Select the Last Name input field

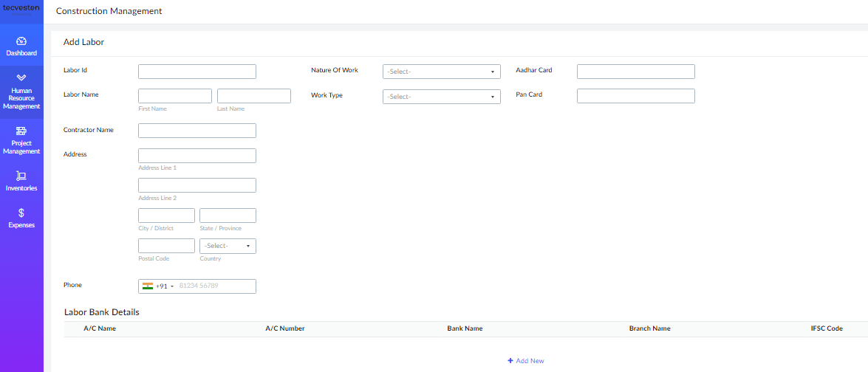[x=253, y=96]
